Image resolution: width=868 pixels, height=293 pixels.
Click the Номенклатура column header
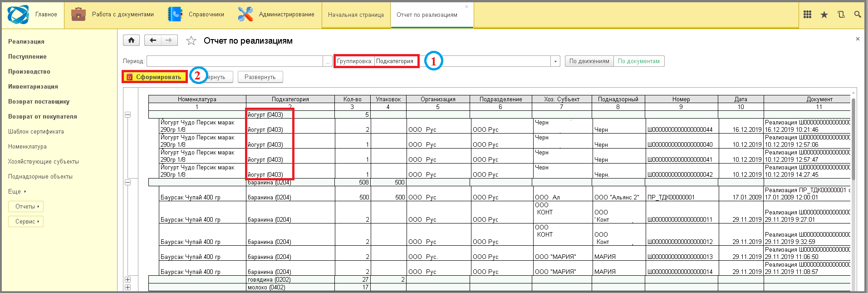197,99
